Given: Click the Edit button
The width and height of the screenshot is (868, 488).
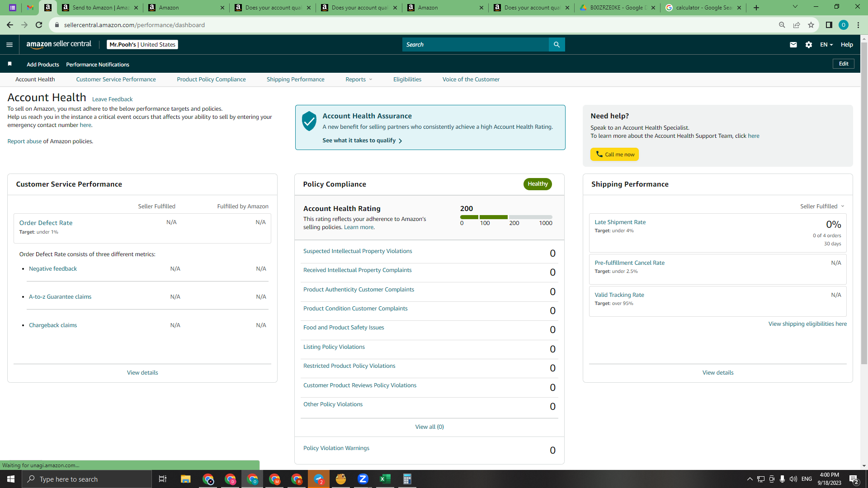Looking at the screenshot, I should pyautogui.click(x=844, y=64).
